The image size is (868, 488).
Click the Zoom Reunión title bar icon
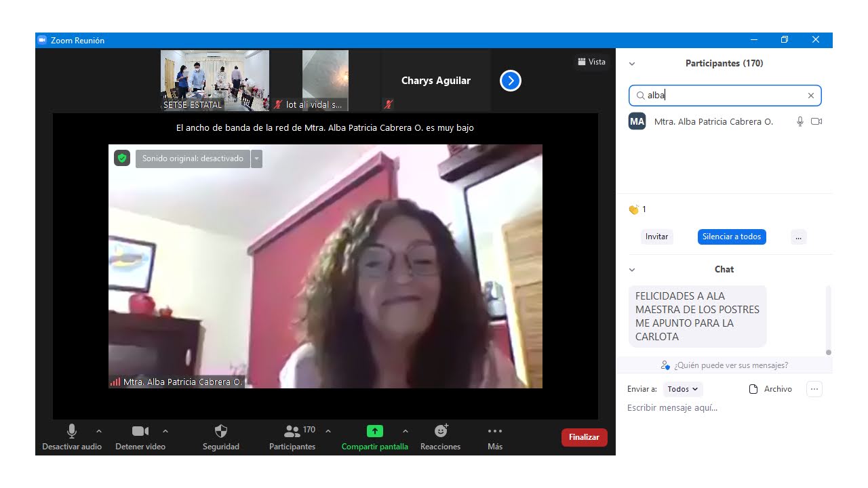point(42,40)
